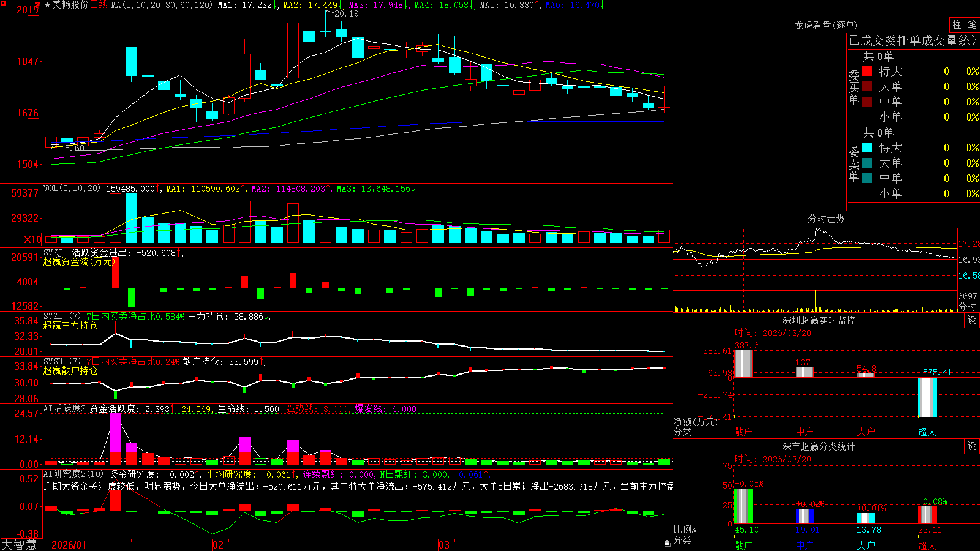Click the red marker icon at top-left corner
The width and height of the screenshot is (980, 551).
(x=4, y=4)
